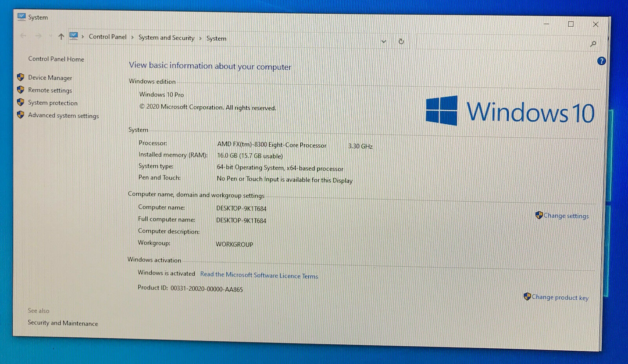The height and width of the screenshot is (364, 628).
Task: Close the System window
Action: 595,24
